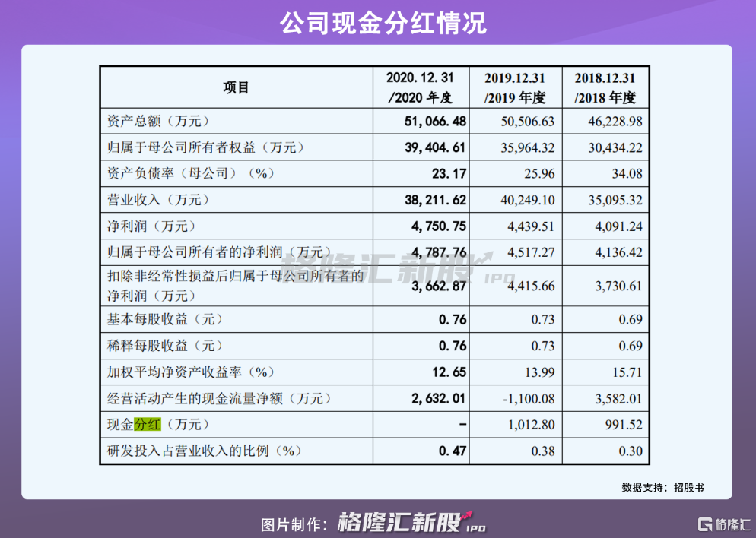Click the value 15.71
This screenshot has width=756, height=538.
pos(627,372)
